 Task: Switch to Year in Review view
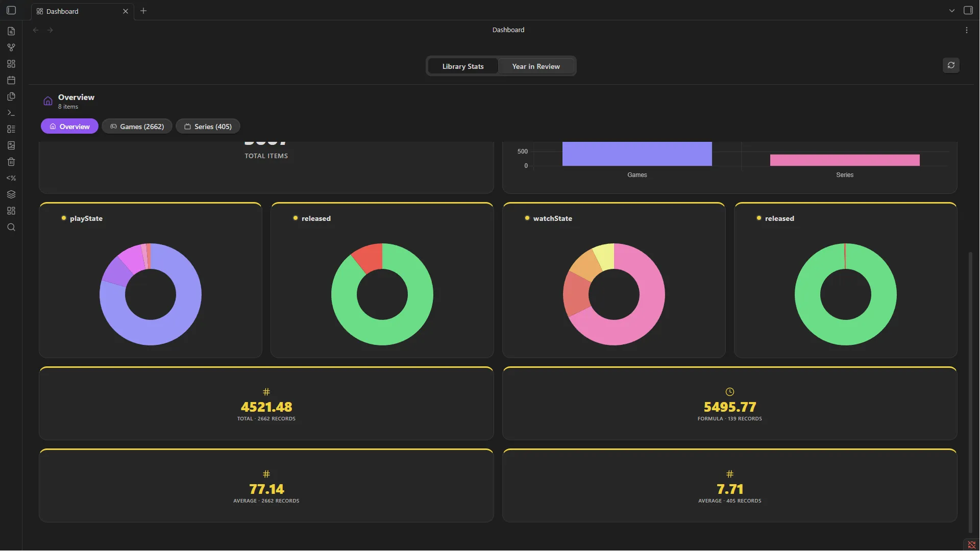click(536, 66)
